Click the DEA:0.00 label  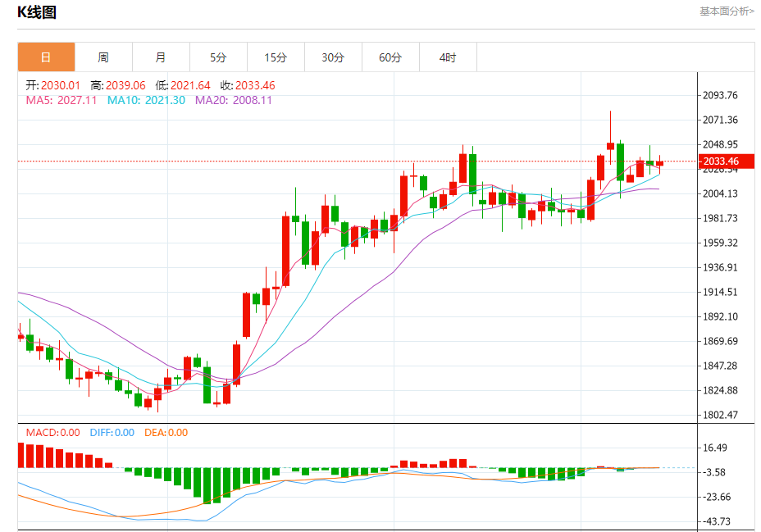click(x=166, y=433)
